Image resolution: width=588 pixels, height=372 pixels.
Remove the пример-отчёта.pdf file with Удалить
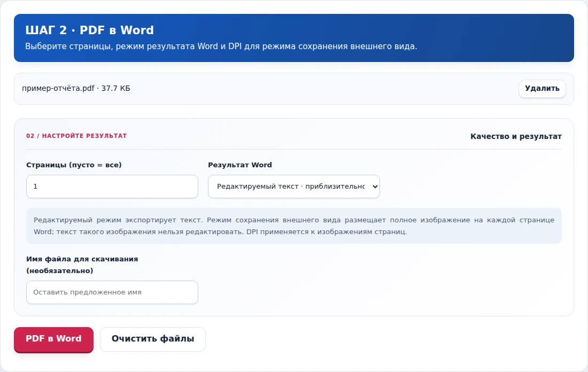542,89
